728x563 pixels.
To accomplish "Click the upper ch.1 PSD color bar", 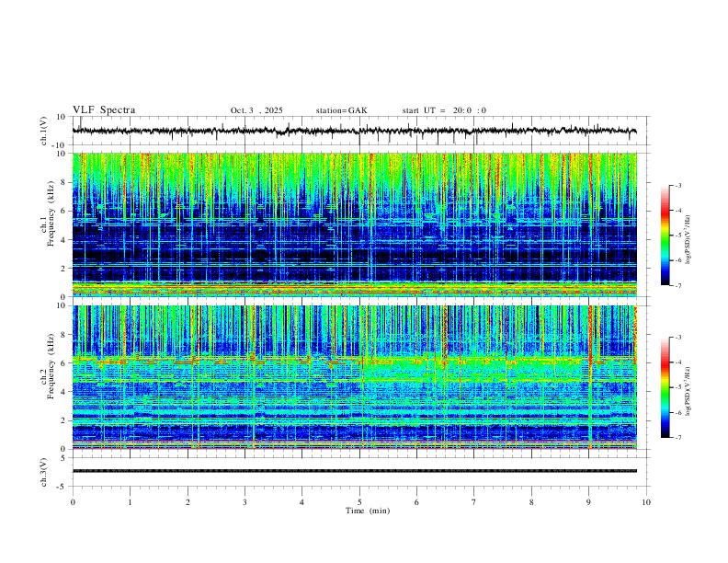I will (x=665, y=236).
